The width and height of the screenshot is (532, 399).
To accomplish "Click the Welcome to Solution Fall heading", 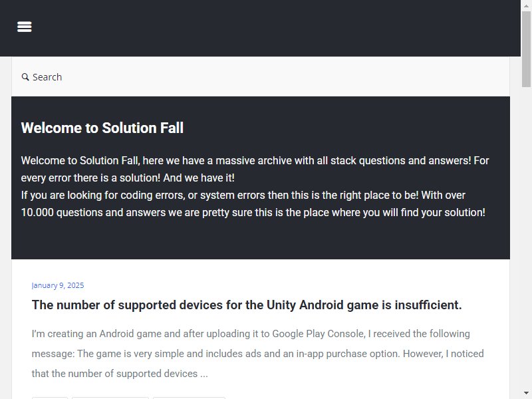I will 102,128.
